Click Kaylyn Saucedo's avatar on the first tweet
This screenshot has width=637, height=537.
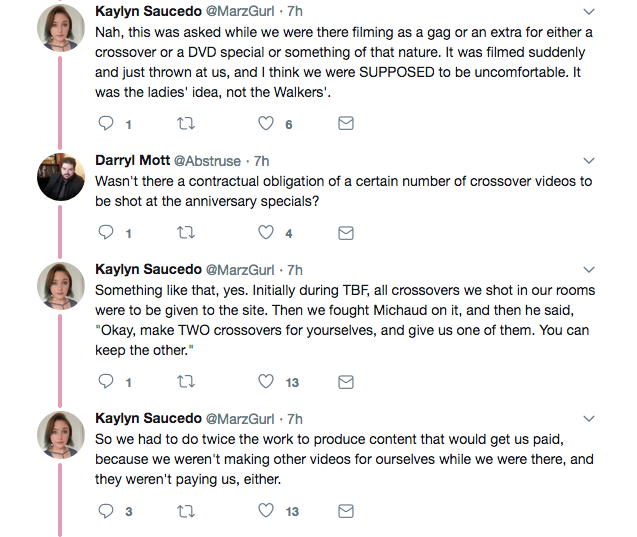coord(61,29)
